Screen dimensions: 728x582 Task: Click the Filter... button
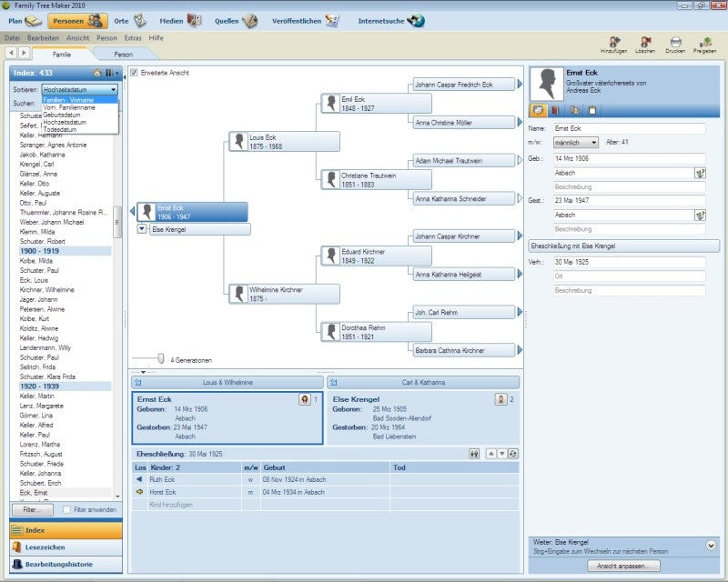[33, 509]
